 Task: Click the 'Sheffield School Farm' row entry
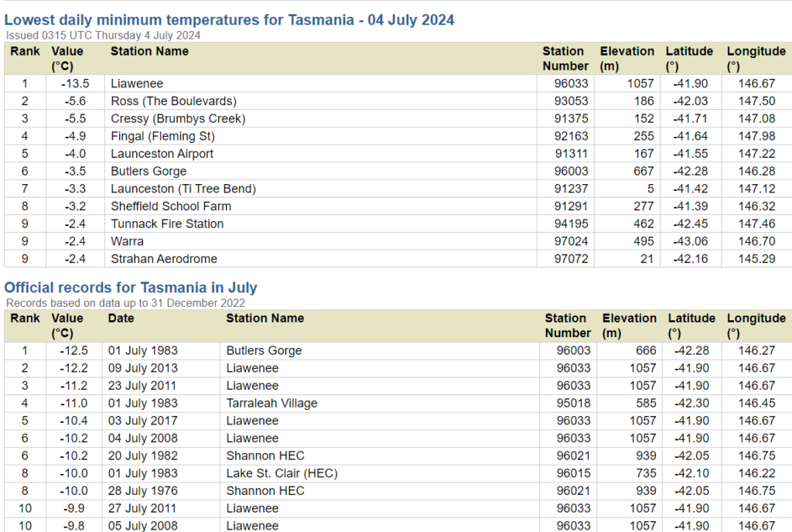click(171, 206)
